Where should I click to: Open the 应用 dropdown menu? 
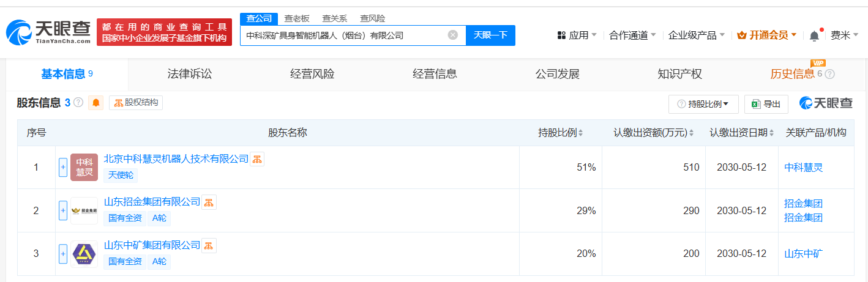(577, 35)
